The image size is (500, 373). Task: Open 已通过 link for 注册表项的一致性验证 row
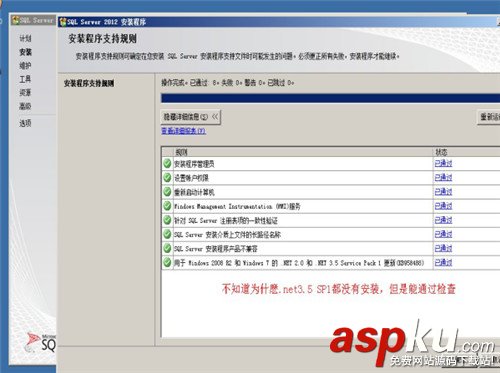click(x=443, y=220)
